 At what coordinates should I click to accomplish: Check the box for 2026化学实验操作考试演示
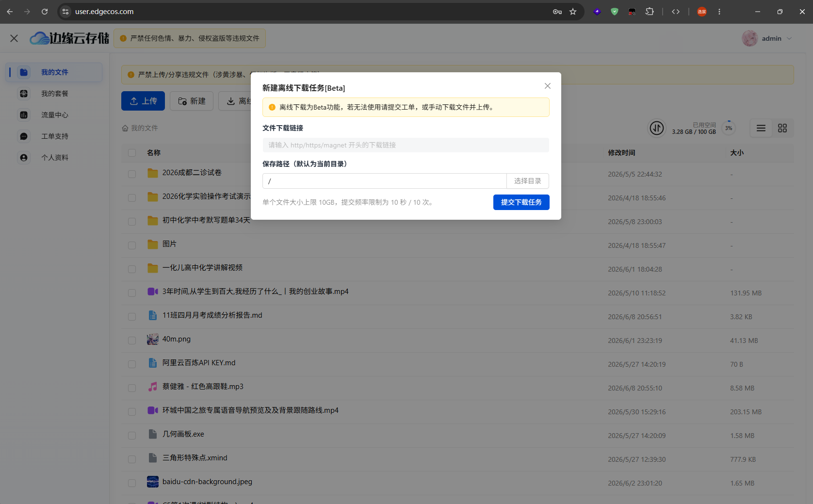click(x=132, y=198)
